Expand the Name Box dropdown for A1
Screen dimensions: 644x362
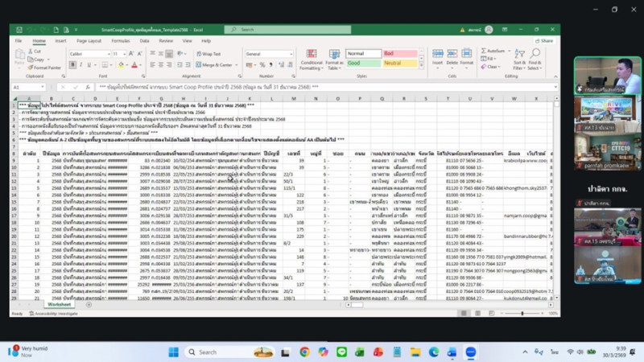click(42, 87)
